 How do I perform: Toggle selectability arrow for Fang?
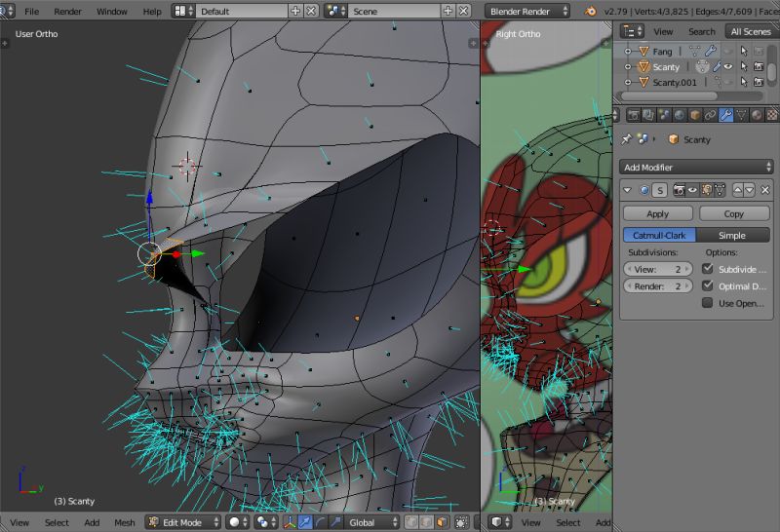(744, 51)
